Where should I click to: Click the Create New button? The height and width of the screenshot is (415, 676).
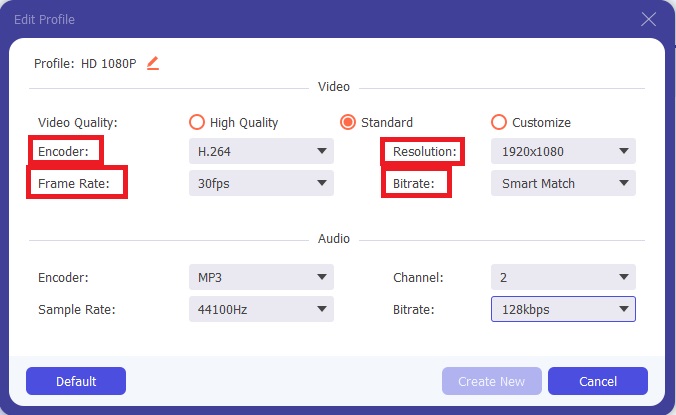click(491, 381)
